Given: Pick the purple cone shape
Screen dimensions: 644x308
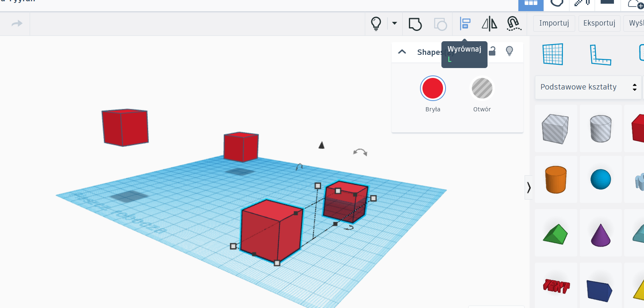Looking at the screenshot, I should point(600,235).
